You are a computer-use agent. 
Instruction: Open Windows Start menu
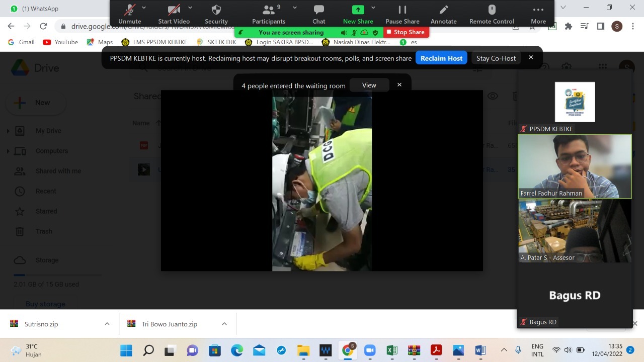point(126,350)
